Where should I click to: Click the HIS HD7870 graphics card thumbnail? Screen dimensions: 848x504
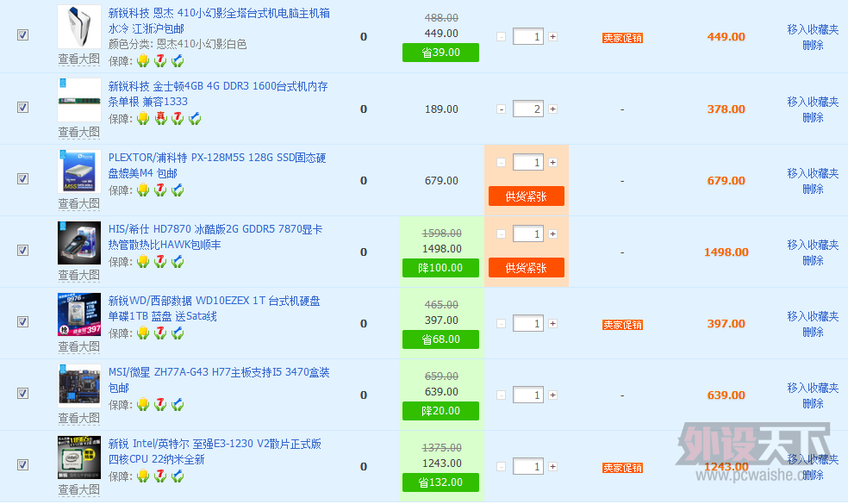point(79,243)
